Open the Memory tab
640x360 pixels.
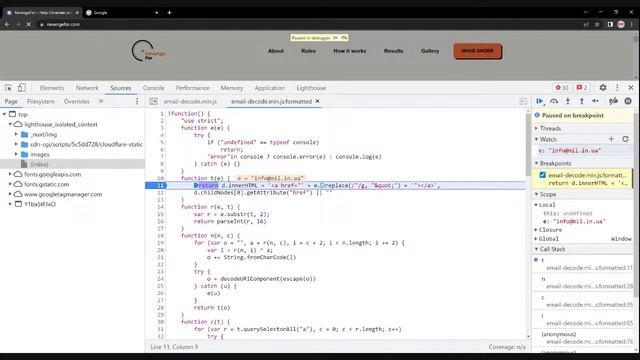click(x=231, y=88)
